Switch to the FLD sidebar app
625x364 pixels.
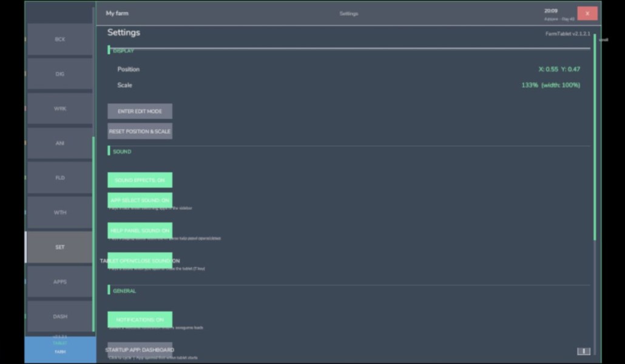[60, 178]
